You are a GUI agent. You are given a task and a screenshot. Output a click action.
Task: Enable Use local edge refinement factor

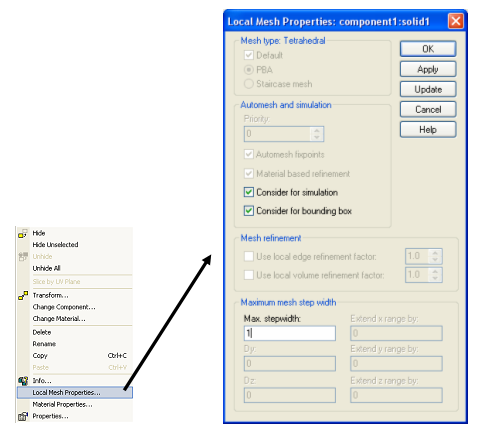coord(249,256)
